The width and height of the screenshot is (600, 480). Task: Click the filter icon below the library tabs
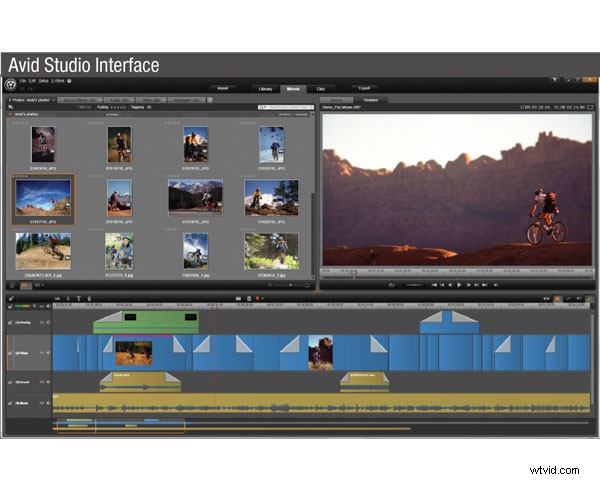(x=11, y=108)
